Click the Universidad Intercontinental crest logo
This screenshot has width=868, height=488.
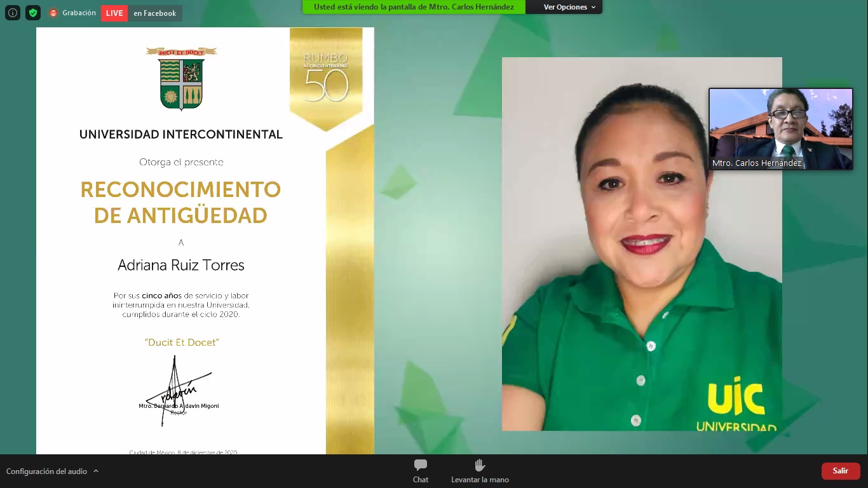point(182,78)
